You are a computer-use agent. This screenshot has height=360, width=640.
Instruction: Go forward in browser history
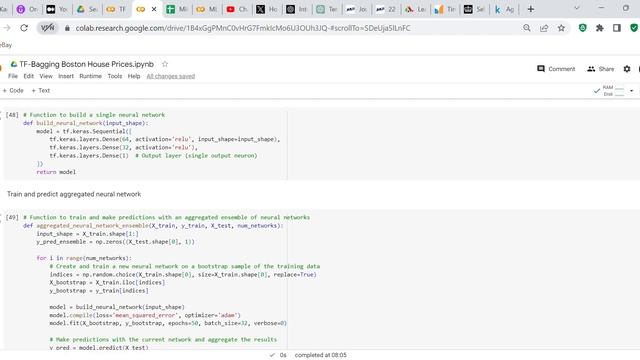[x=7, y=28]
